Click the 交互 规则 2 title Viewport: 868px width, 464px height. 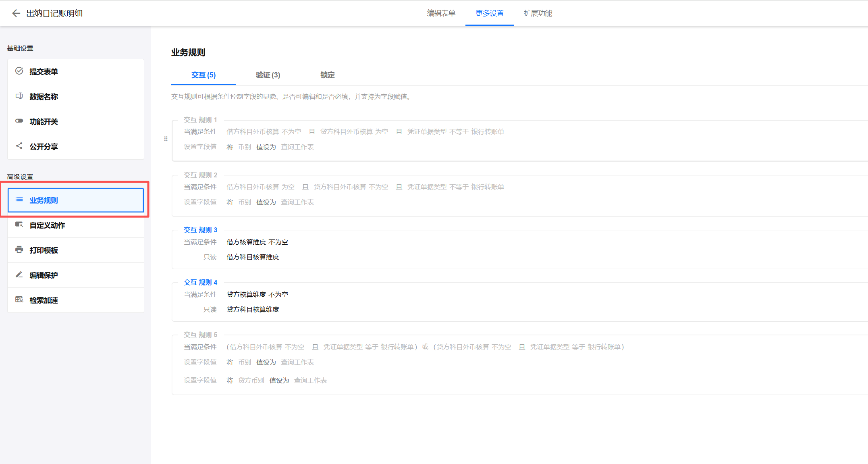pyautogui.click(x=200, y=175)
